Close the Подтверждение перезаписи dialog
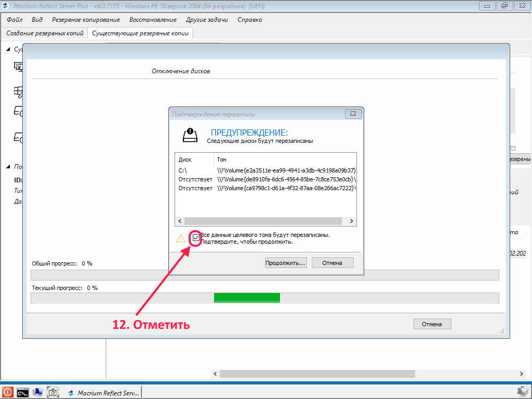 pos(353,114)
